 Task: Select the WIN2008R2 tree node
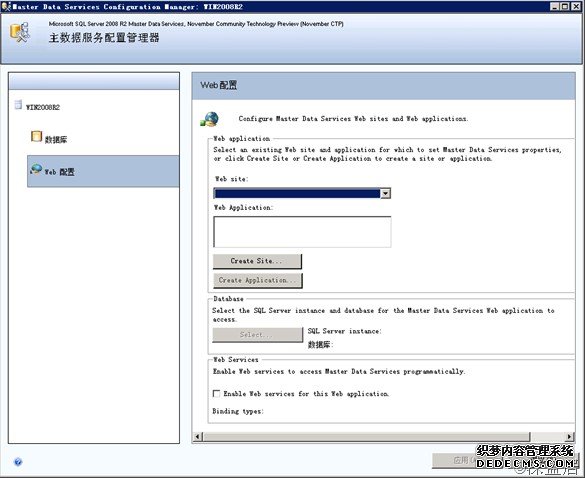tap(43, 107)
